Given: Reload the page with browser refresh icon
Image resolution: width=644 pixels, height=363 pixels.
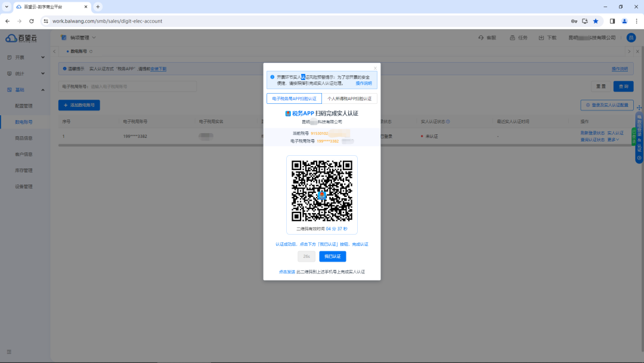Looking at the screenshot, I should 31,21.
